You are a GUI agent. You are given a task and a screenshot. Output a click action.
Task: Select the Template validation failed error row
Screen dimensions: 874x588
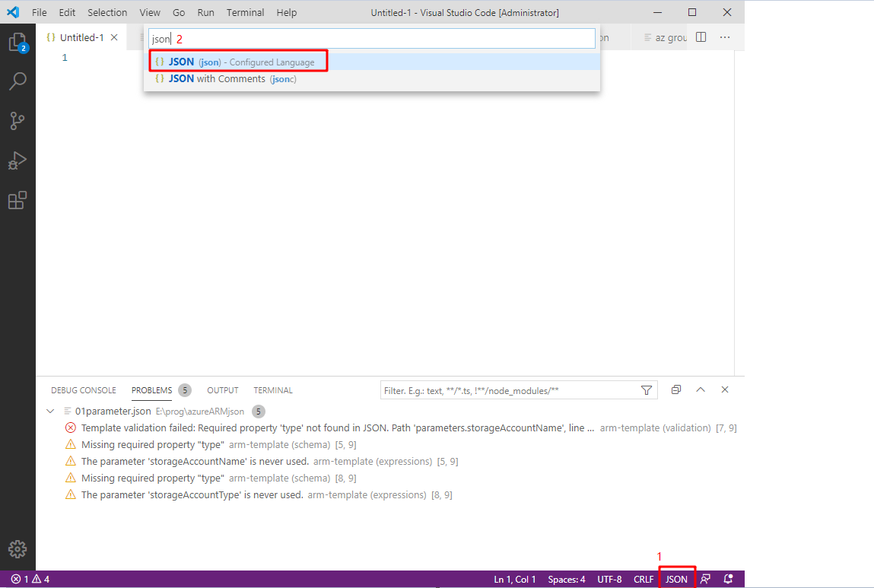click(390, 428)
